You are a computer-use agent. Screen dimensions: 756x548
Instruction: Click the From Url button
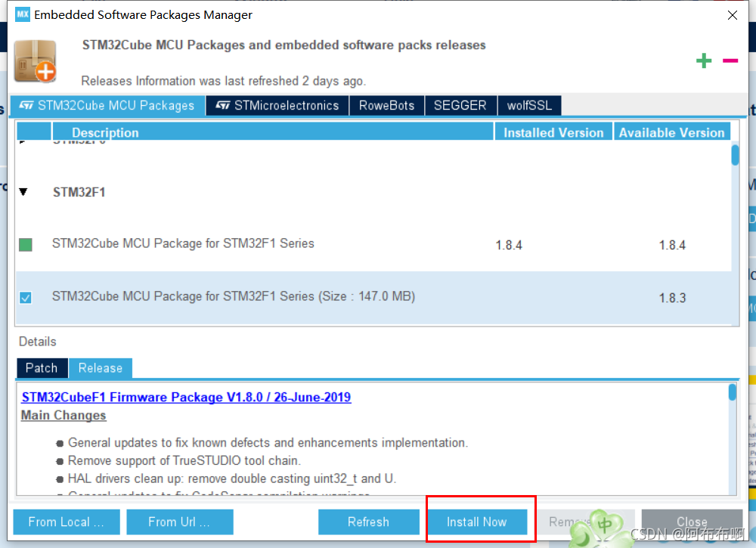pyautogui.click(x=180, y=522)
